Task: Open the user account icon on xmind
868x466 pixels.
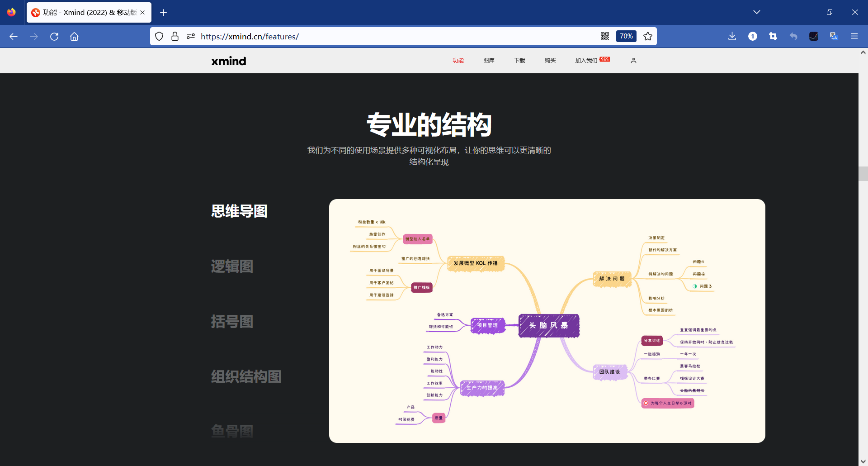Action: 633,60
